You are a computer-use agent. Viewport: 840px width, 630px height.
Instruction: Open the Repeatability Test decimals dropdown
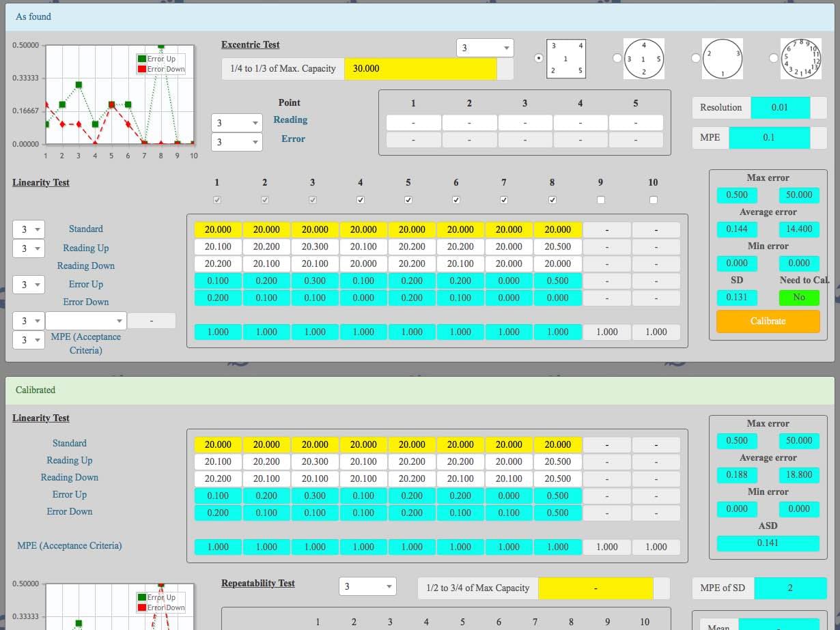coord(367,586)
